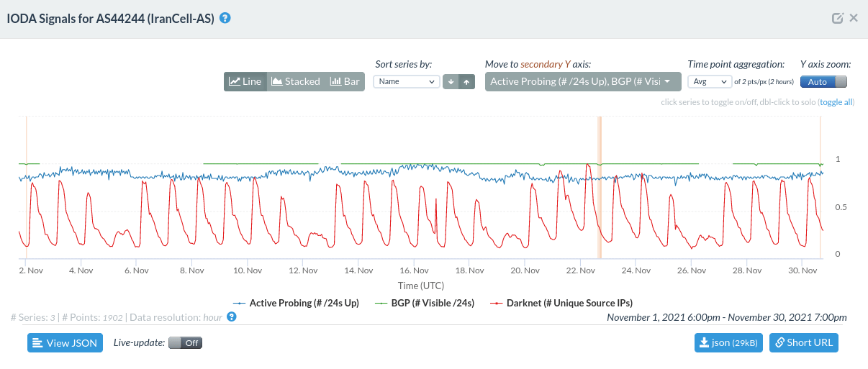The image size is (868, 369).
Task: Click the '16. Nov' axis label
Action: coord(414,270)
